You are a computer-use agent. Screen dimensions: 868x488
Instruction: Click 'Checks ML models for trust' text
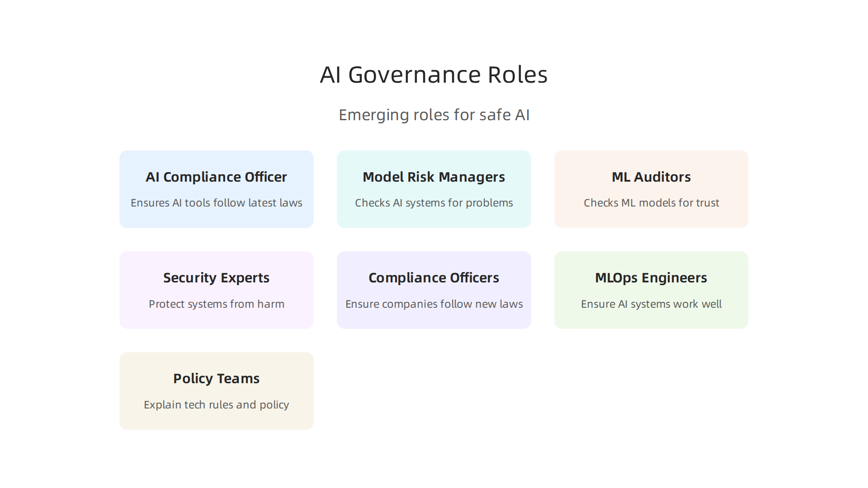[651, 203]
